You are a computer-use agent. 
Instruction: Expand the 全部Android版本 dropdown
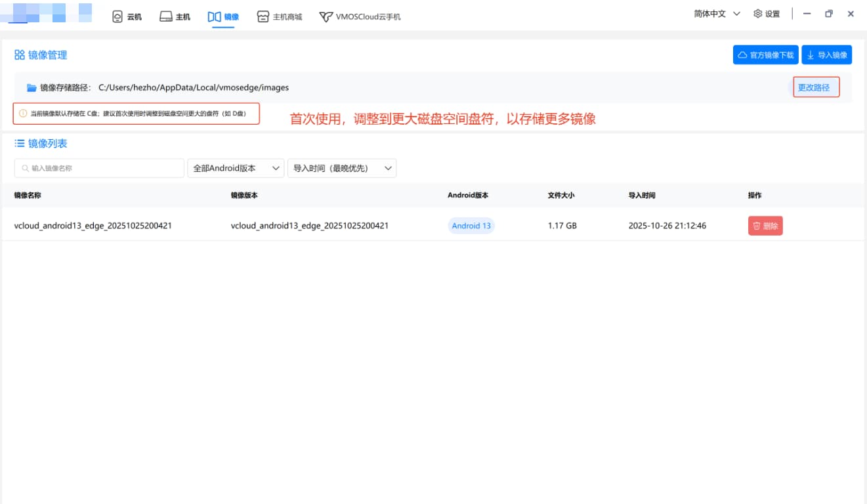(235, 168)
